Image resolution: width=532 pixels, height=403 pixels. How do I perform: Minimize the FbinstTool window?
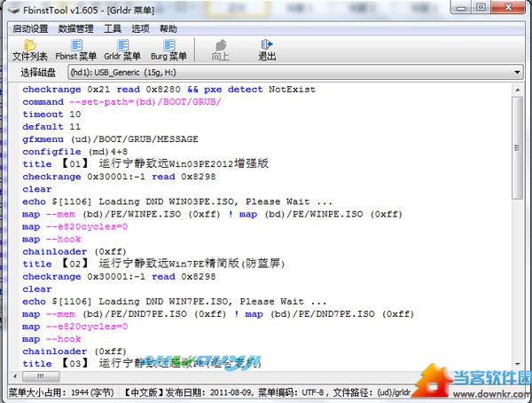[461, 7]
